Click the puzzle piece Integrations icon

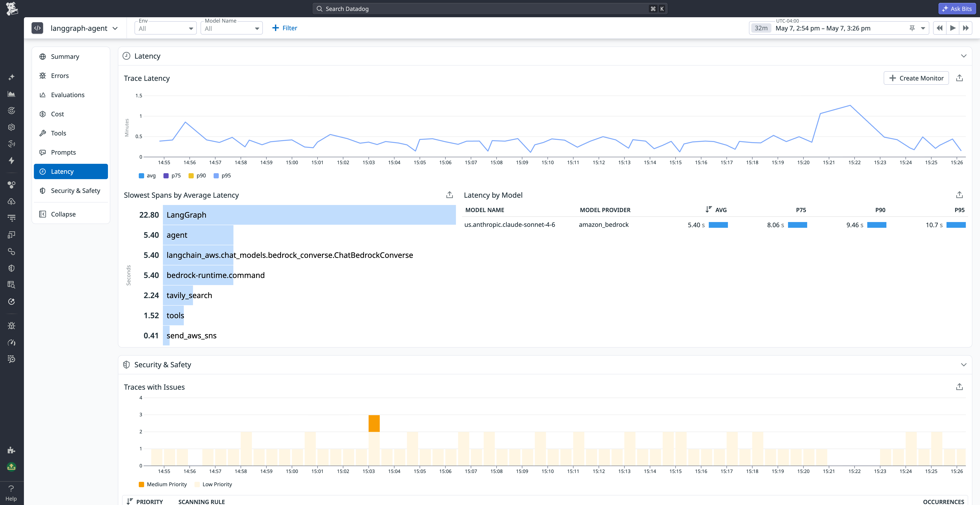click(x=11, y=450)
